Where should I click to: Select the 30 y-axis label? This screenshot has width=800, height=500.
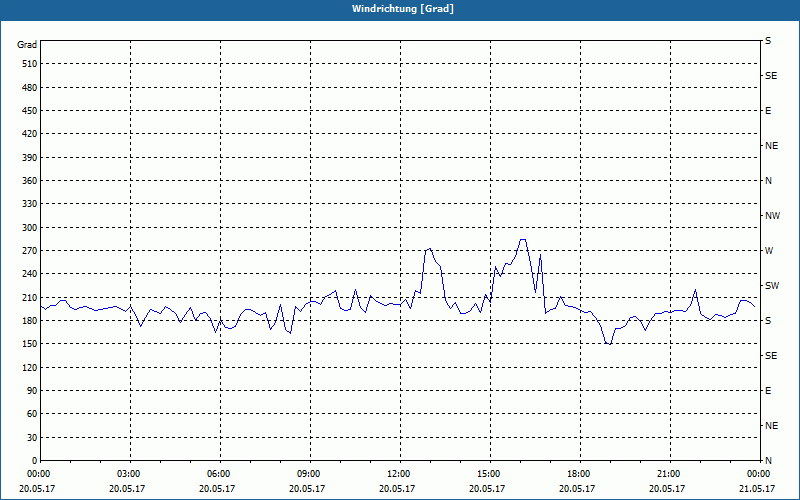point(32,438)
